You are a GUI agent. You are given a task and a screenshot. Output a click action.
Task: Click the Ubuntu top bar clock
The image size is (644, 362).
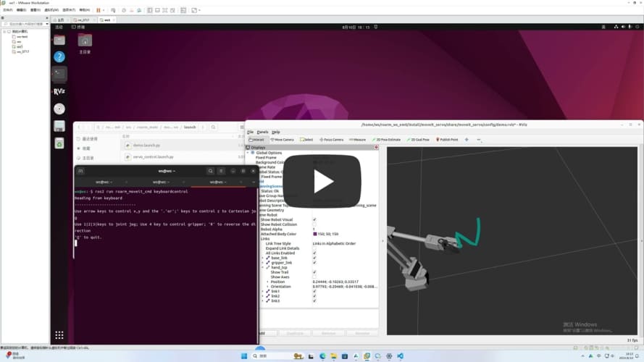pos(356,27)
